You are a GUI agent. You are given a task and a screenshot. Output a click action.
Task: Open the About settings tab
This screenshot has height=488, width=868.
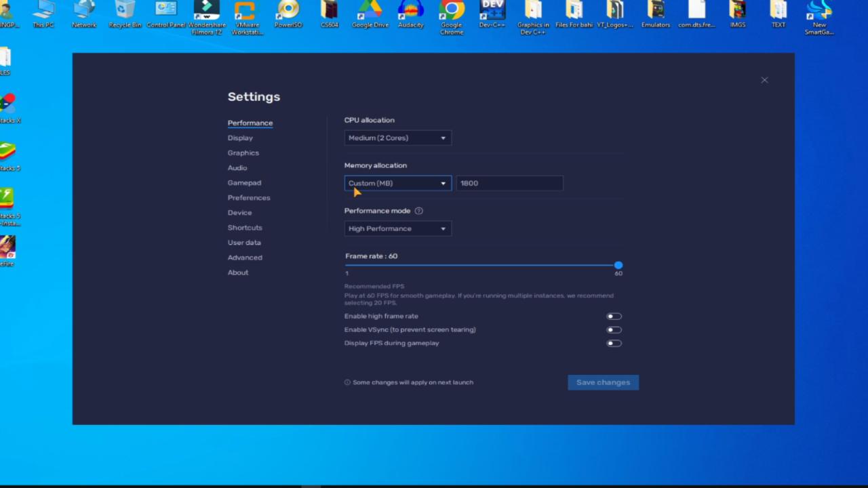coord(238,272)
